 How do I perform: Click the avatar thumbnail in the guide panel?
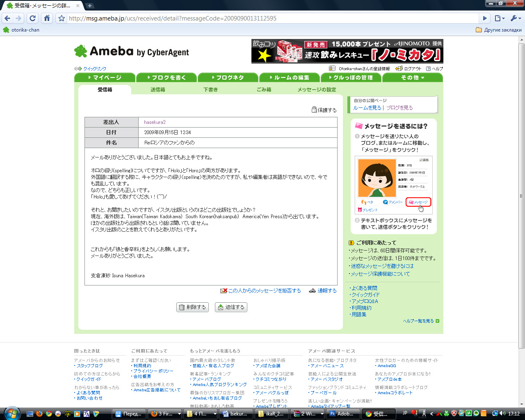point(377,178)
